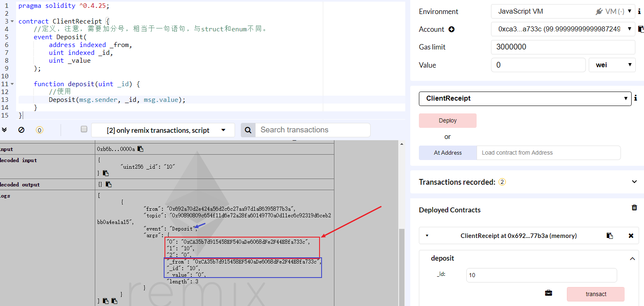This screenshot has width=644, height=306.
Task: Click the Deploy button
Action: coord(448,120)
